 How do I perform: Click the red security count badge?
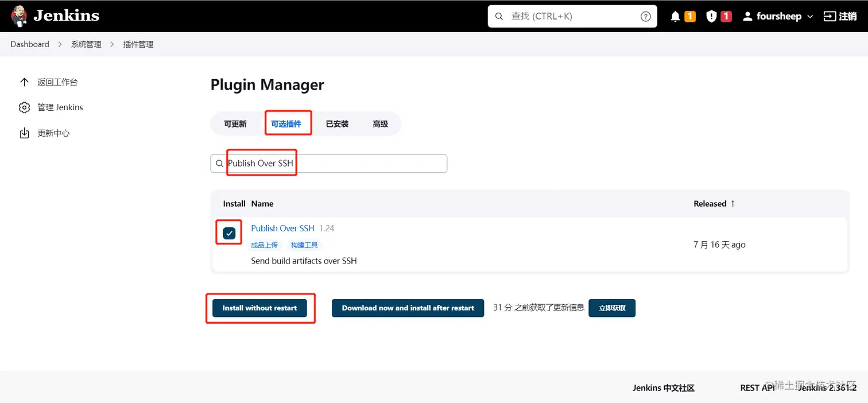point(726,17)
